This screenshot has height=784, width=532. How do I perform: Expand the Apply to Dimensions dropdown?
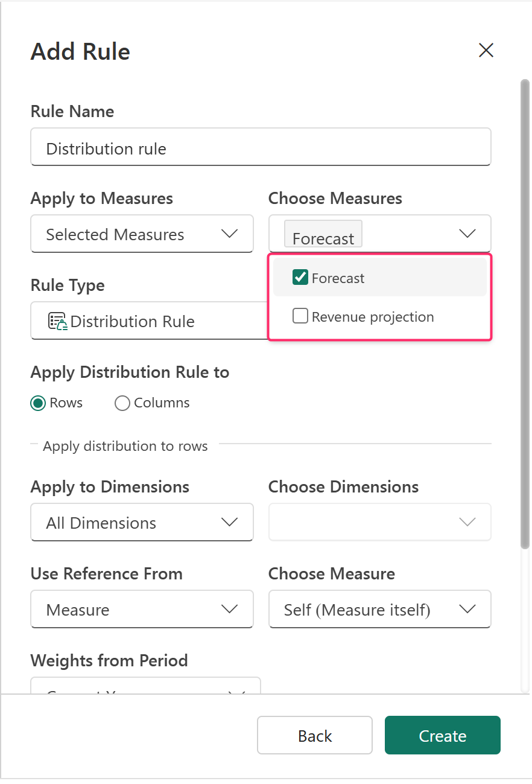click(x=142, y=522)
